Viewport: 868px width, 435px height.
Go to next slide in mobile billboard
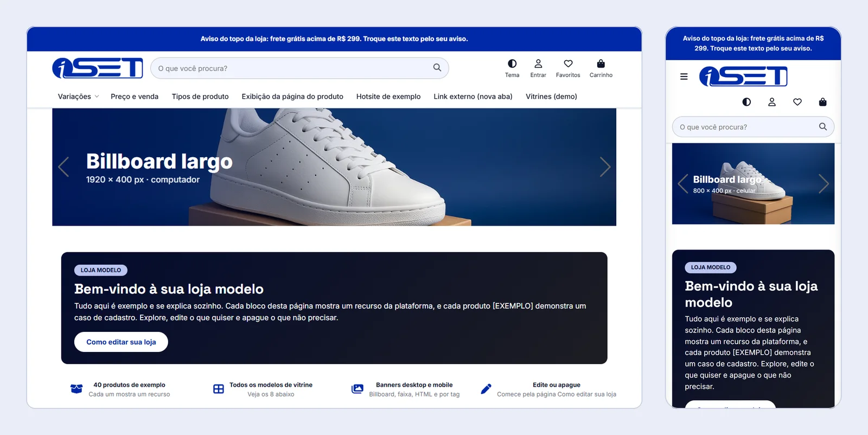[x=824, y=184]
